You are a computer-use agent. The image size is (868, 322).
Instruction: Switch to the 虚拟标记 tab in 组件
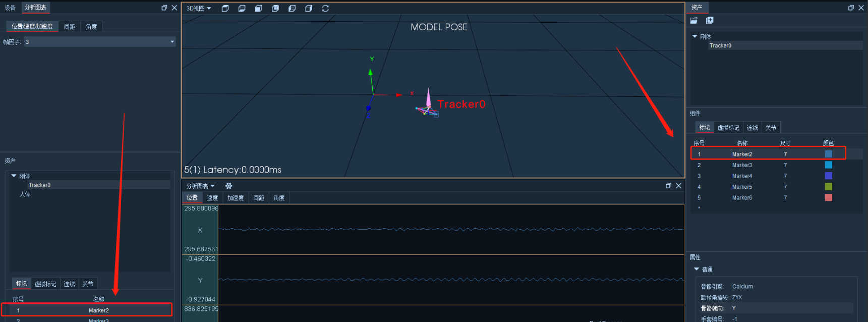728,128
